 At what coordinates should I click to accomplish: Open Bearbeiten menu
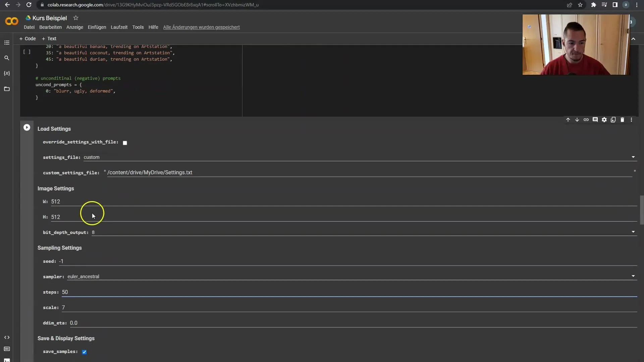click(x=50, y=27)
